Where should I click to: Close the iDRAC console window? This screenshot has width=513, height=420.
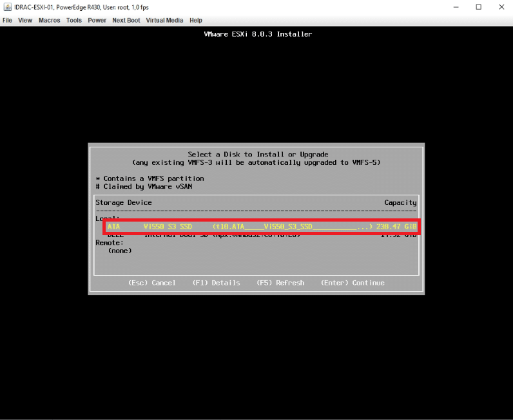[502, 7]
